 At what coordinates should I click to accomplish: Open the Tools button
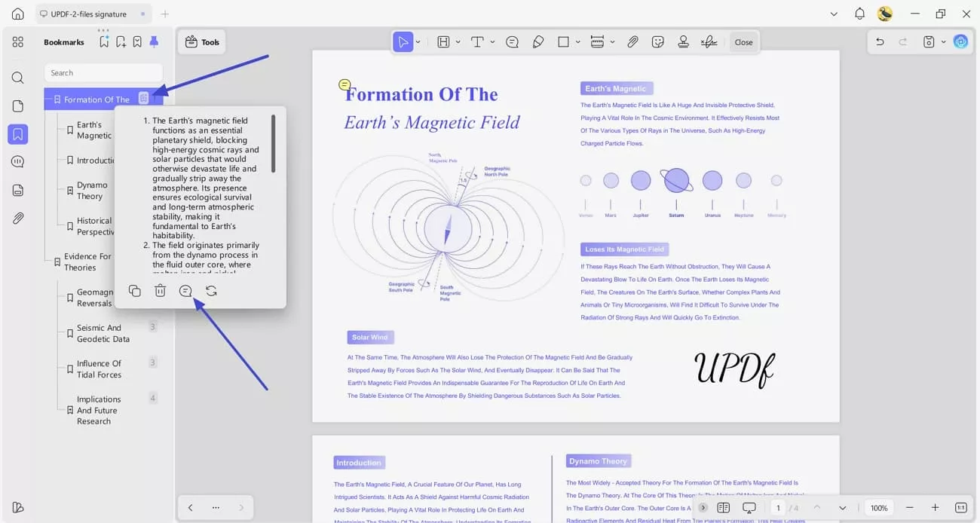tap(202, 42)
